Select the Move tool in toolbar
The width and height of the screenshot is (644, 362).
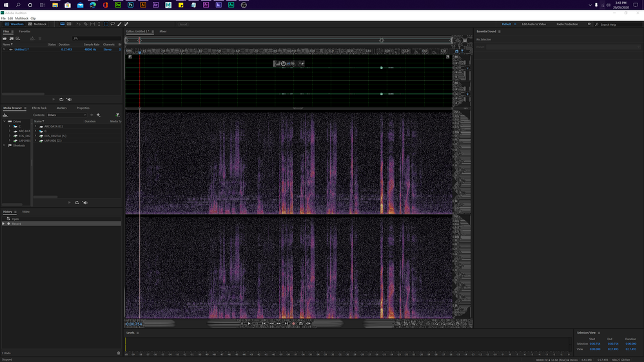[79, 24]
